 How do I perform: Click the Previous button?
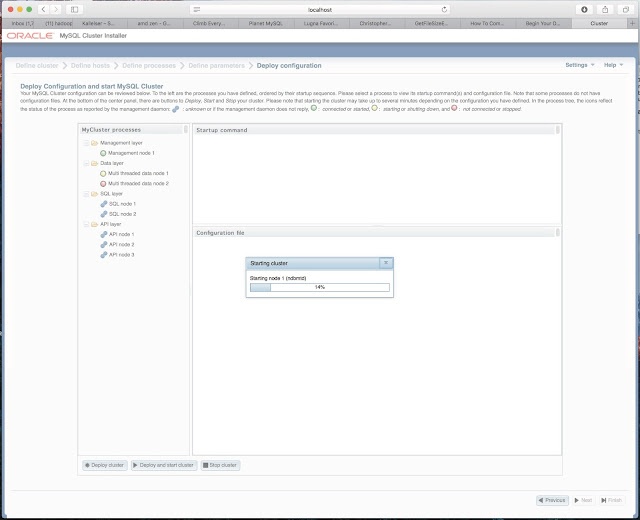[552, 500]
